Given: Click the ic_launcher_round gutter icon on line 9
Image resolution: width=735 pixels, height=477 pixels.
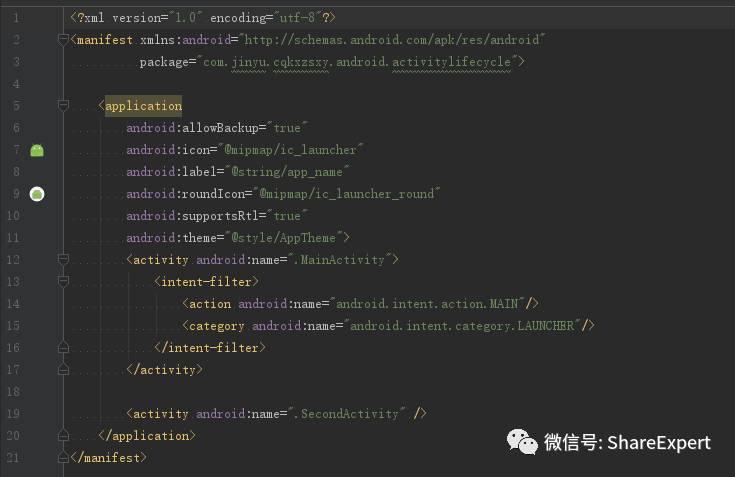Looking at the screenshot, I should click(x=37, y=193).
